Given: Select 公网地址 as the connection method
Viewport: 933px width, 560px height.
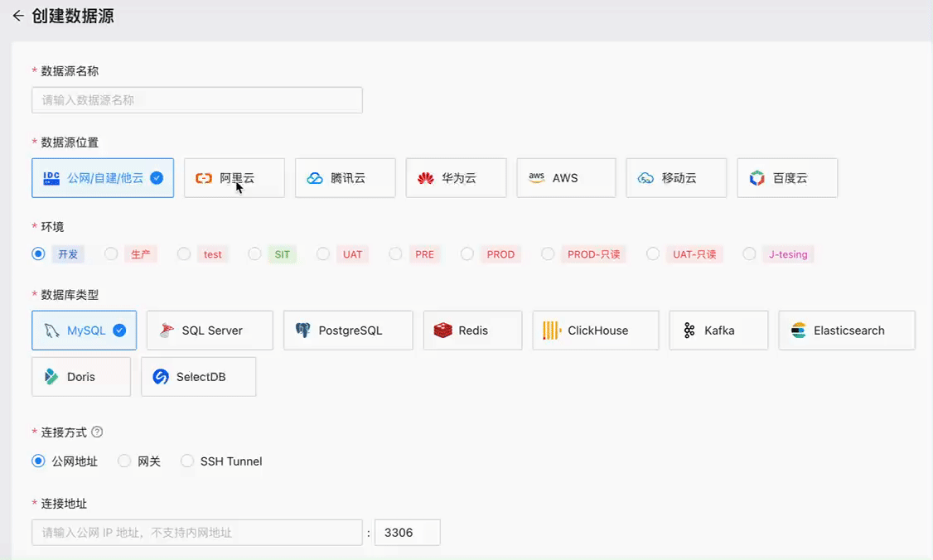Looking at the screenshot, I should tap(39, 461).
